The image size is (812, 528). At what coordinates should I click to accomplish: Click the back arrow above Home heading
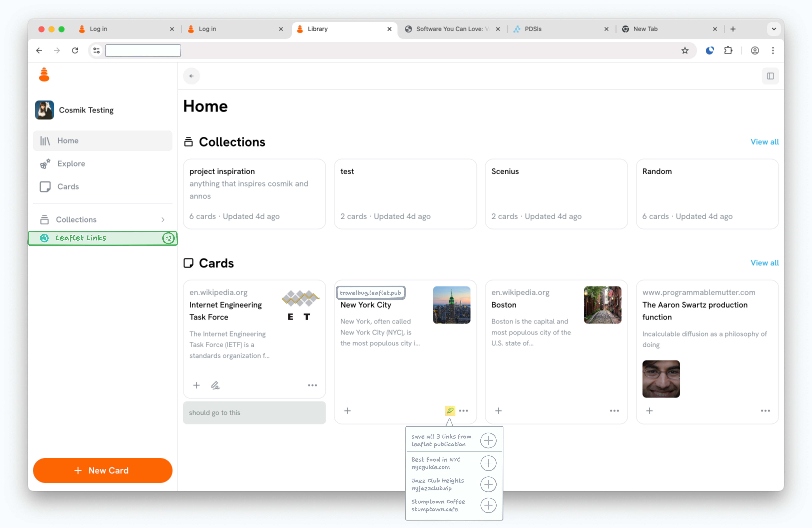(x=191, y=76)
